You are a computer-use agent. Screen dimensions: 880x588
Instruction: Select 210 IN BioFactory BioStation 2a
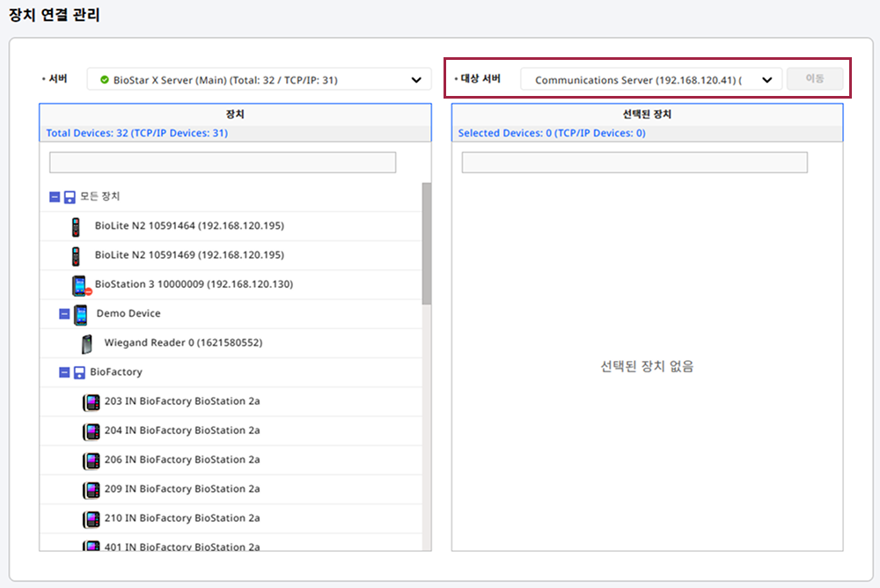182,518
